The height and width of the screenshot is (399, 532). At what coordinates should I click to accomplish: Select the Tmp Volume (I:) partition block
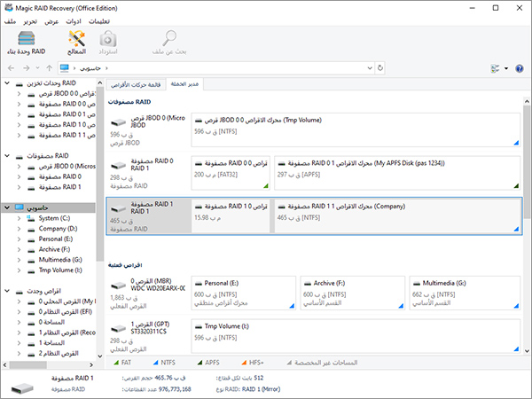pyautogui.click(x=356, y=336)
